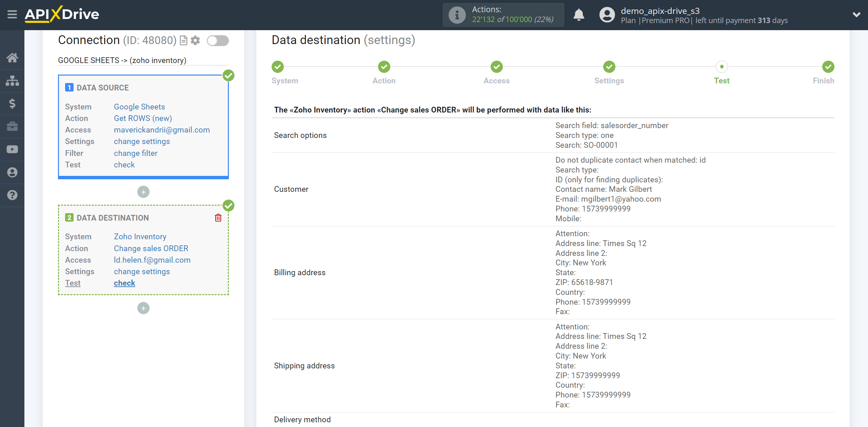
Task: Click the Search: SO-00001 value
Action: coord(587,145)
